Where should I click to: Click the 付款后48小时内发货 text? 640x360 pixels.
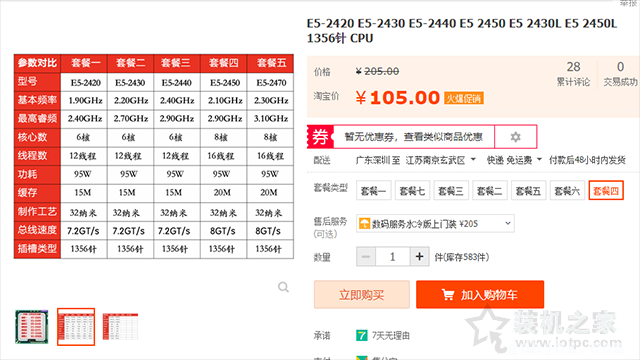pos(587,160)
